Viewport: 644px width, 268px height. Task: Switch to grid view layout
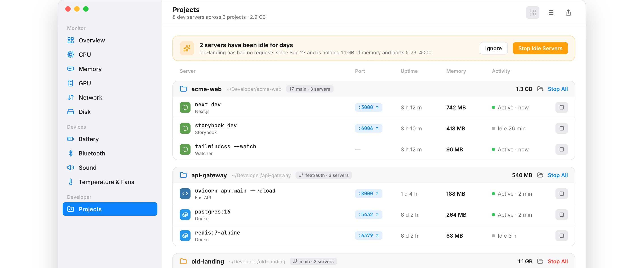[532, 13]
